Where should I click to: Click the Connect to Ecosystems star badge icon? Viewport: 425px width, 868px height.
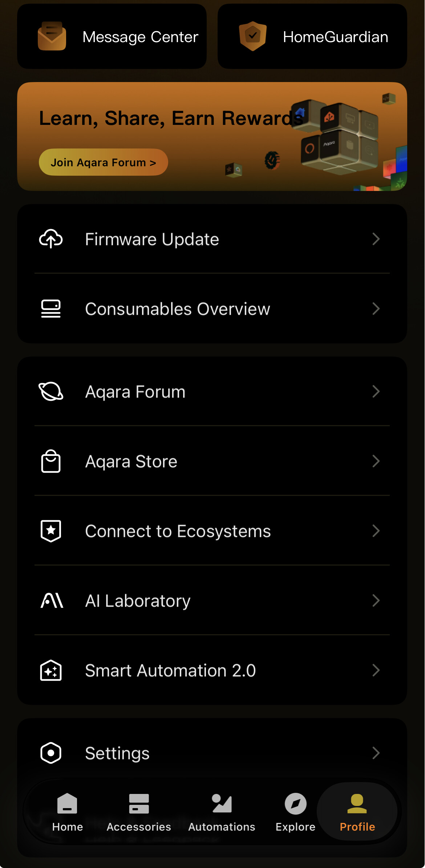coord(51,531)
